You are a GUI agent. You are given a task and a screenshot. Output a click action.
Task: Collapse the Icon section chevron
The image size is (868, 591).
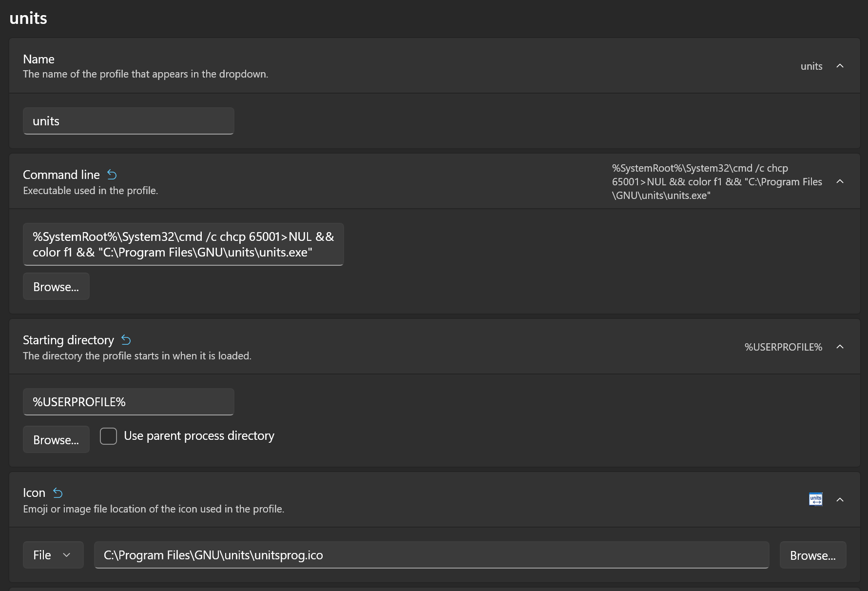click(840, 500)
